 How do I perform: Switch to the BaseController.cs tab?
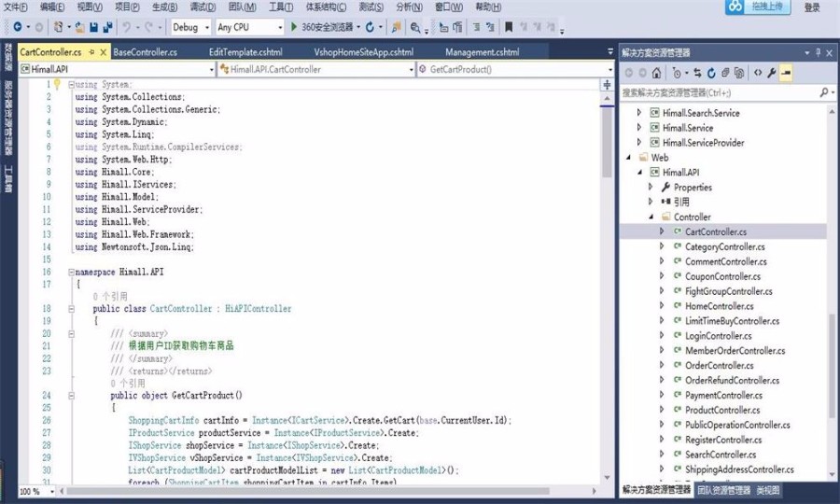[x=145, y=52]
